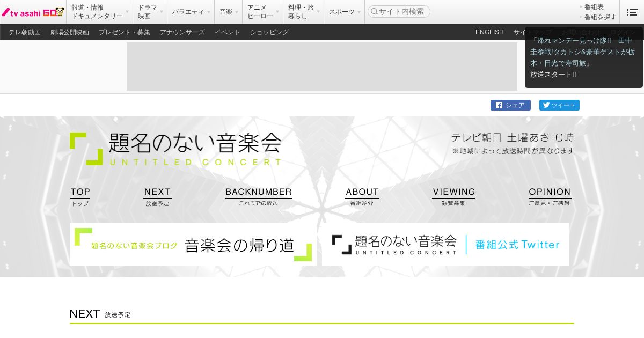Open the 番組を探す link
Screen dimensions: 644x338
click(600, 17)
